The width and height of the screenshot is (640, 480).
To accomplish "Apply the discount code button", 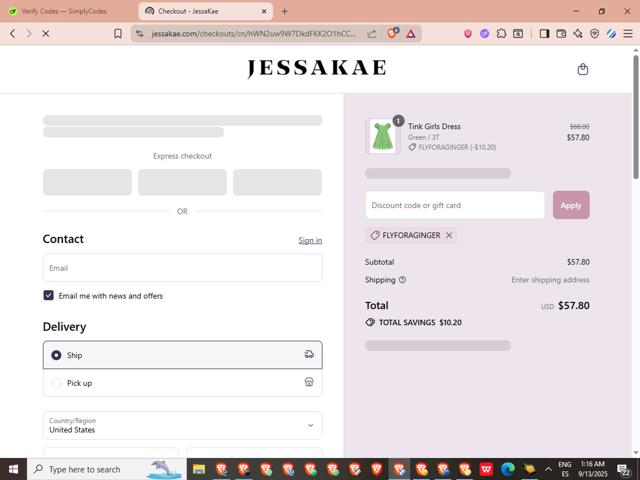I will click(571, 205).
